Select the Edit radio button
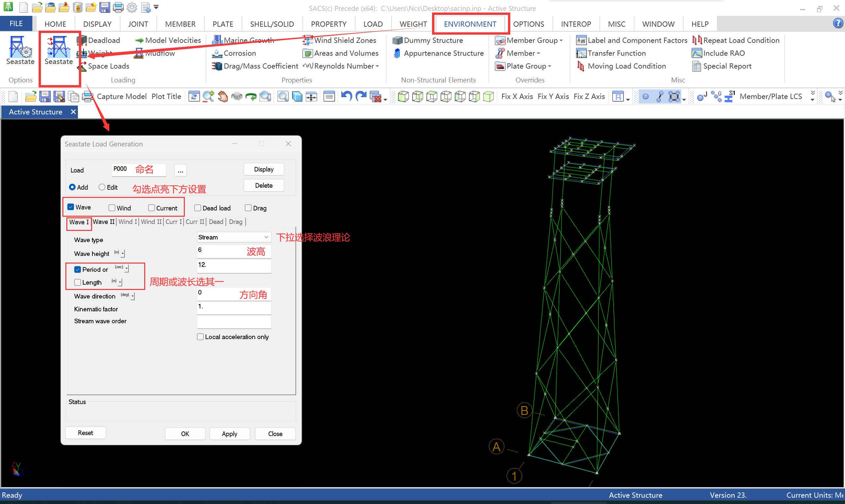Screen dimensions: 845x504 [102, 187]
